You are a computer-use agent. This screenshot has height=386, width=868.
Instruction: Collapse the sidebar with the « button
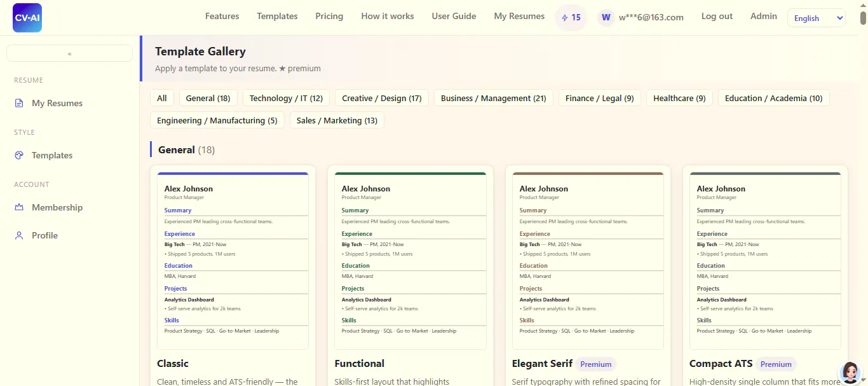(69, 53)
